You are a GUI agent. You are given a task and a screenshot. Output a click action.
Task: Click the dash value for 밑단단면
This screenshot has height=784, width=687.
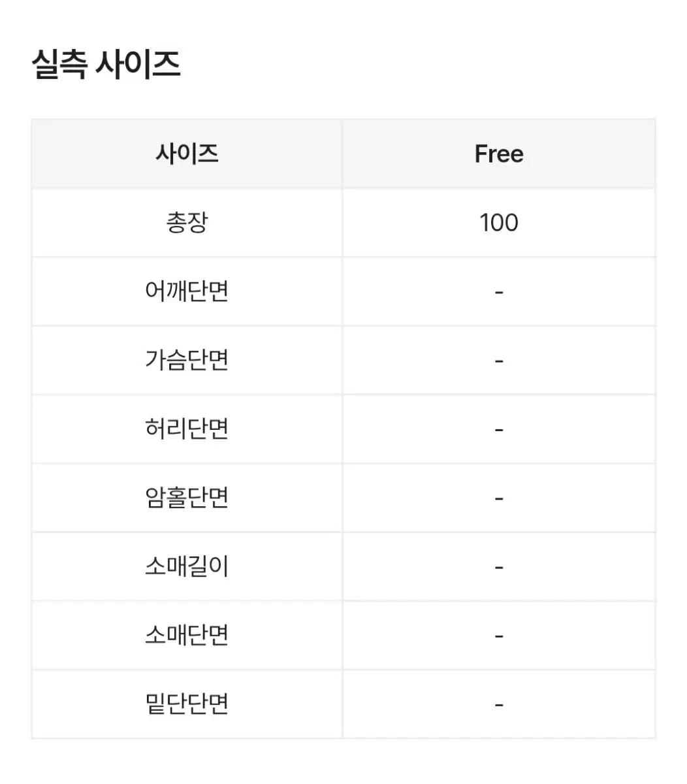point(499,704)
